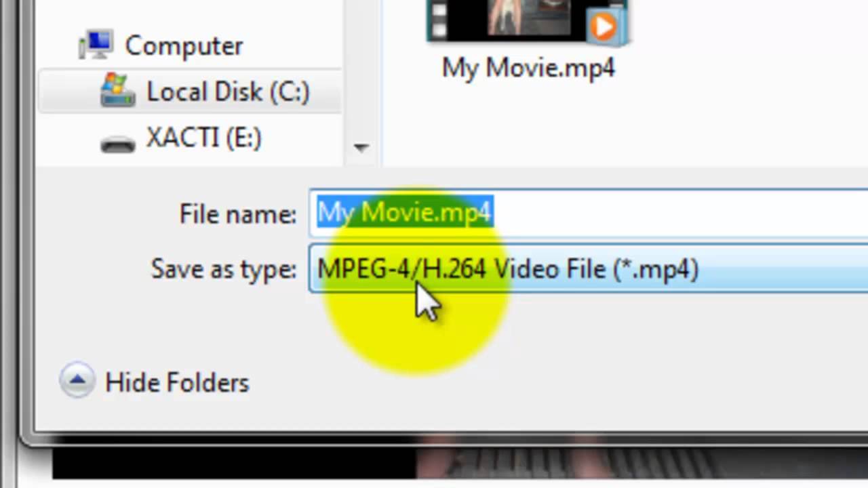
Task: Click the Save as type label
Action: (223, 269)
